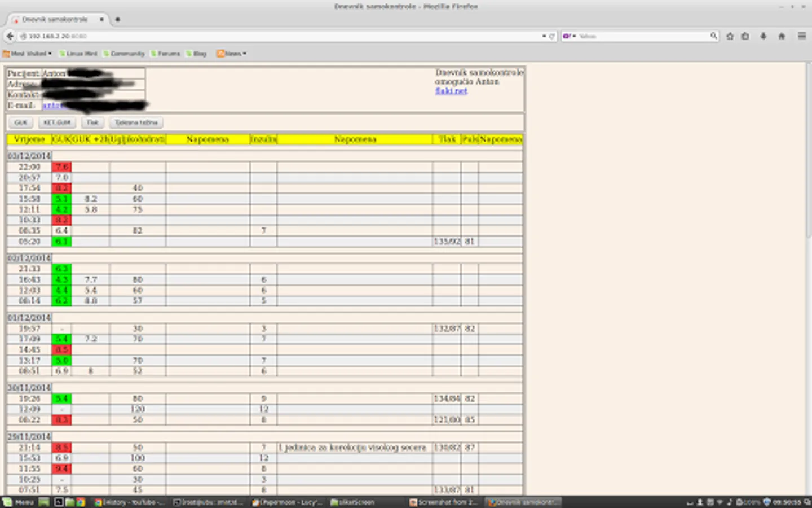Open the Forums bookmark

(165, 54)
